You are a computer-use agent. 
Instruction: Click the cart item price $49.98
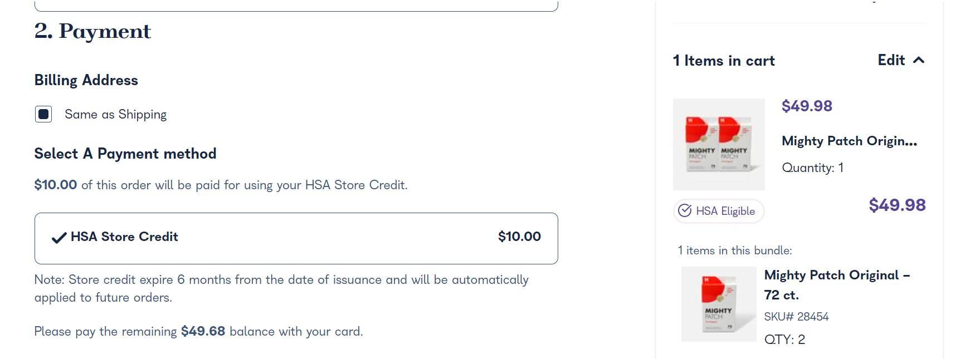point(806,106)
